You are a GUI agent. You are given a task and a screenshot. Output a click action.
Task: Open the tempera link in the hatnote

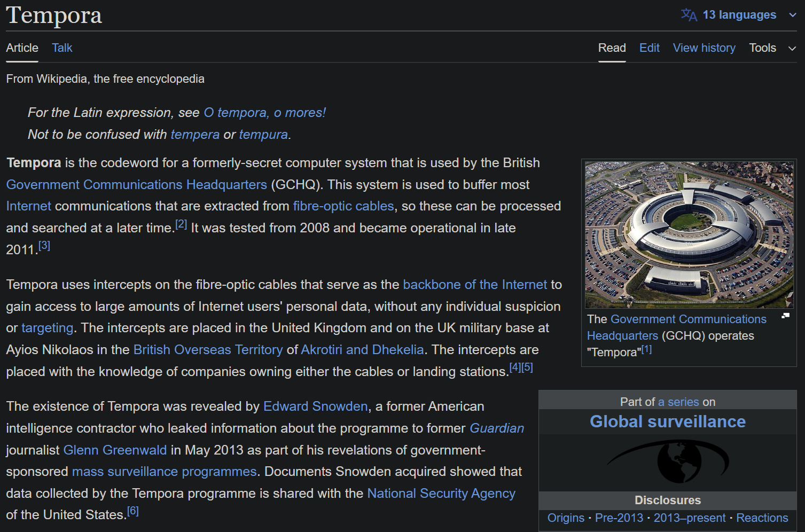pos(195,135)
